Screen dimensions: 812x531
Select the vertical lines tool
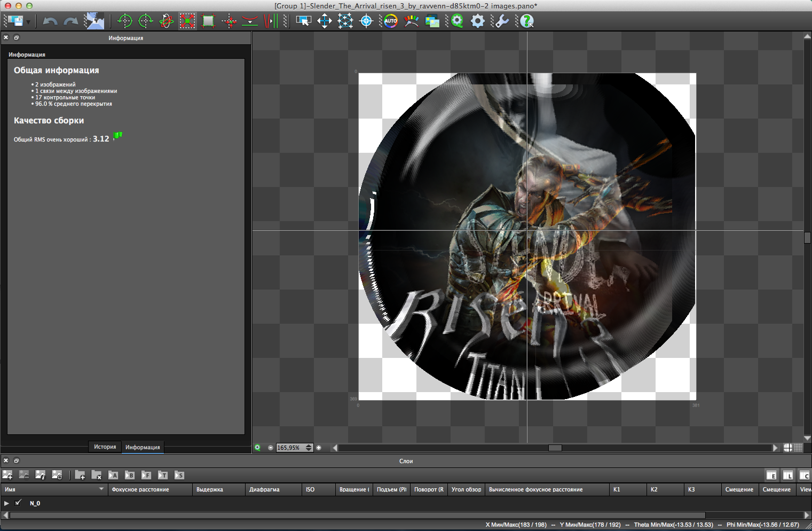tap(271, 21)
